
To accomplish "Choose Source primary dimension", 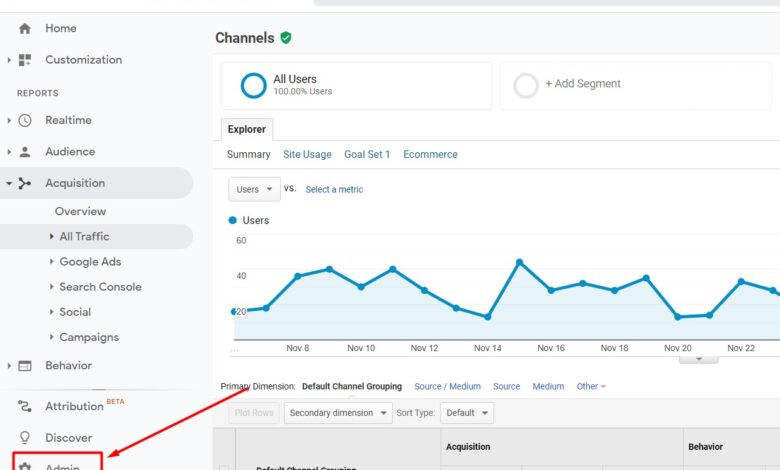I will [506, 386].
